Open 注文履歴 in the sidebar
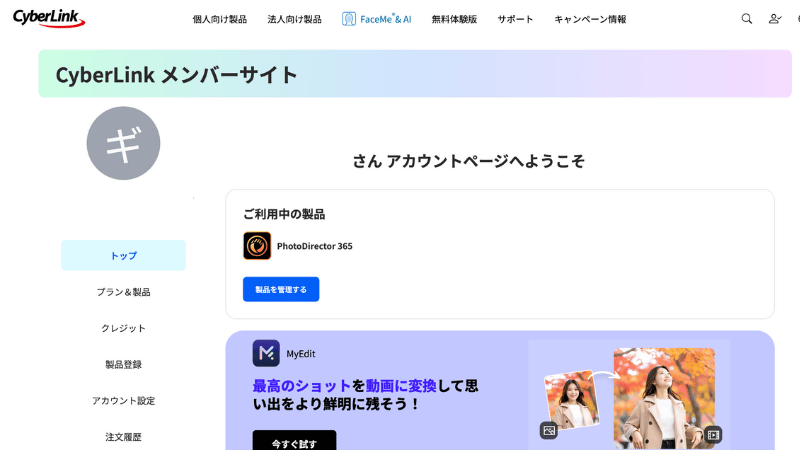 click(123, 437)
